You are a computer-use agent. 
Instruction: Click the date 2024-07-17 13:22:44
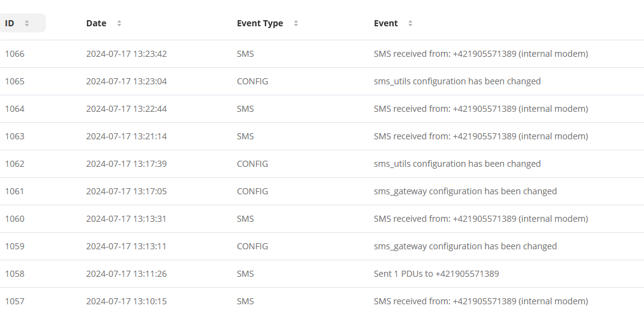(127, 109)
